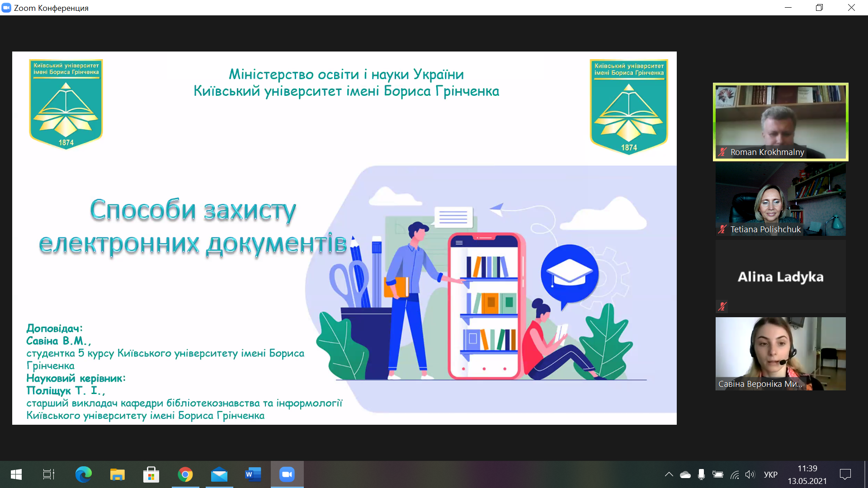The height and width of the screenshot is (488, 868).
Task: Switch input language УКР
Action: [771, 474]
